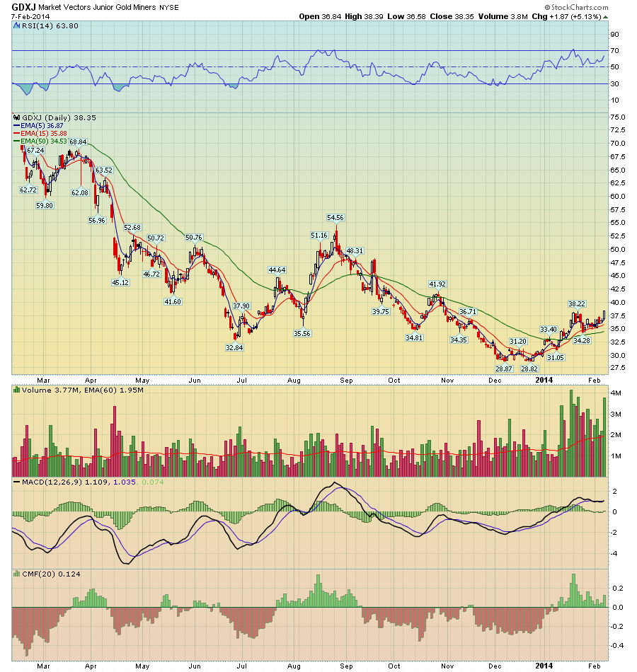
Task: Click the 28.87 low annotation
Action: (504, 369)
